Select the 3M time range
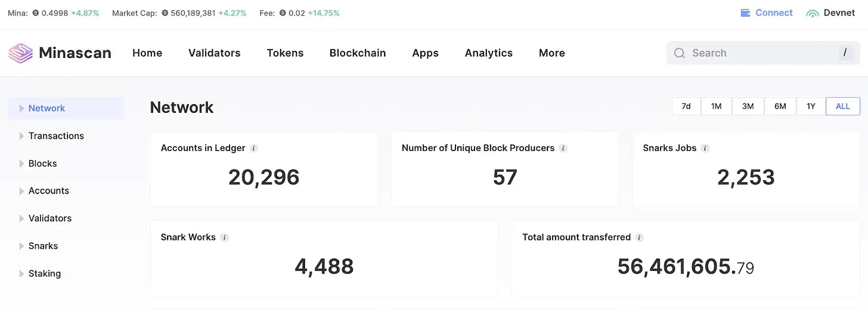 click(x=748, y=106)
